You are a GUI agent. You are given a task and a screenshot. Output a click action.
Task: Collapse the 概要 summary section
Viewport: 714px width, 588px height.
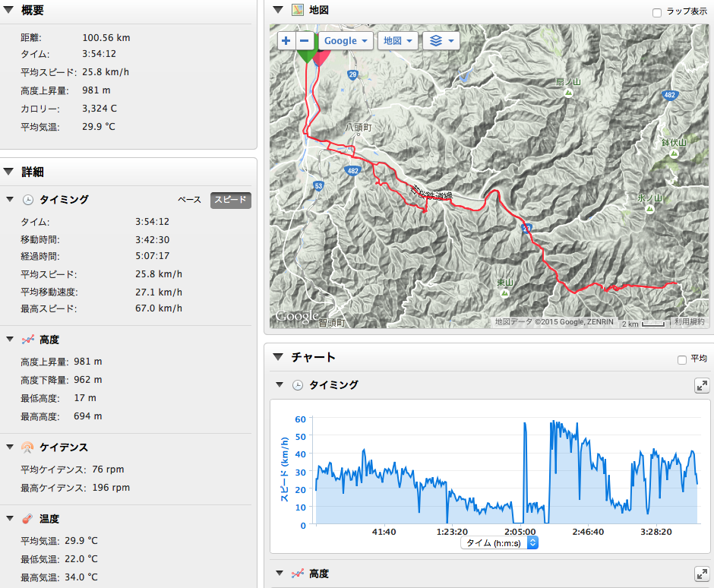click(x=9, y=11)
